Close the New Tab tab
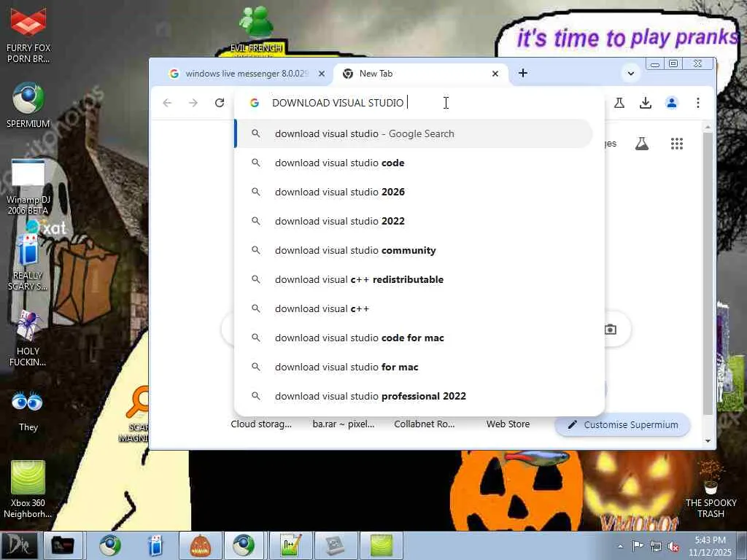Screen dimensions: 747x560 tap(495, 74)
